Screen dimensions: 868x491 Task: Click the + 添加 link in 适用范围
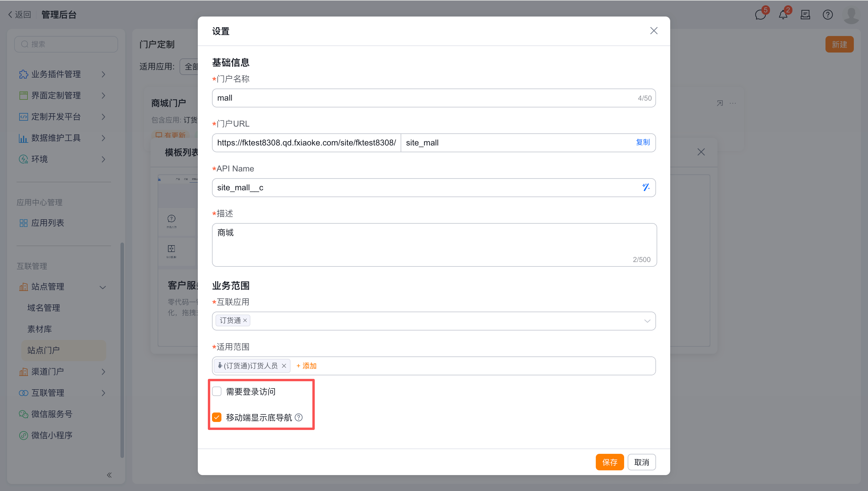coord(306,366)
